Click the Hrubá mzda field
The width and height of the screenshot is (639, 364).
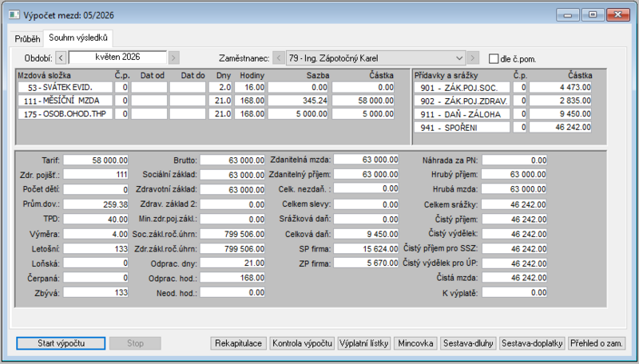514,189
